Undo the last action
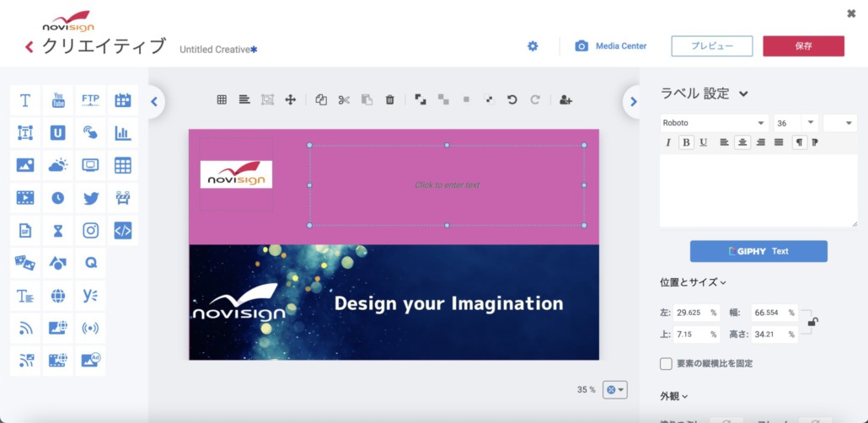This screenshot has height=423, width=868. point(512,99)
